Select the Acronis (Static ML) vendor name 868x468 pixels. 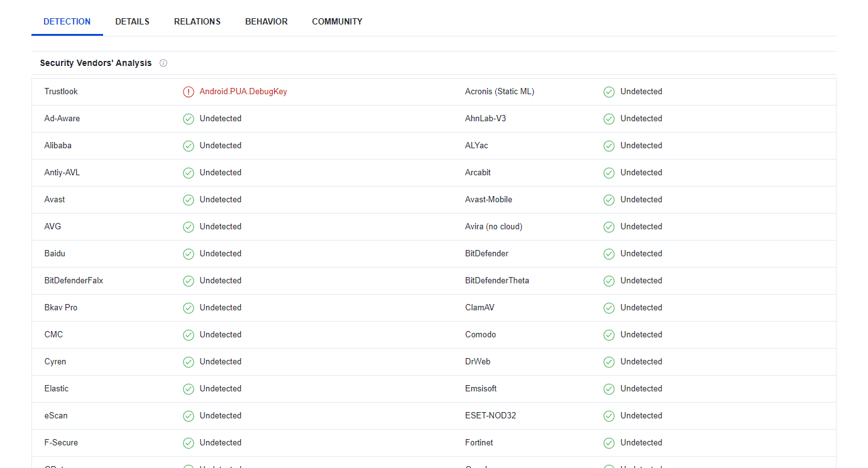pos(500,92)
